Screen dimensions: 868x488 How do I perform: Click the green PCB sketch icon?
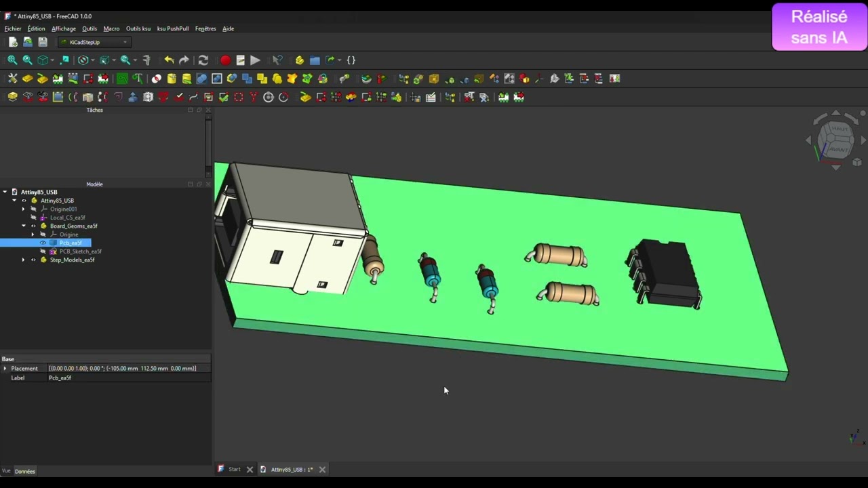pyautogui.click(x=122, y=79)
